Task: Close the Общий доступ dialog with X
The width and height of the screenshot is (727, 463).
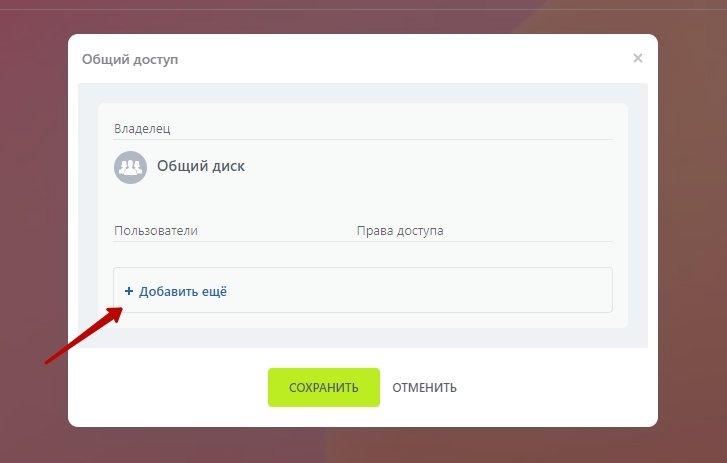Action: pyautogui.click(x=638, y=59)
